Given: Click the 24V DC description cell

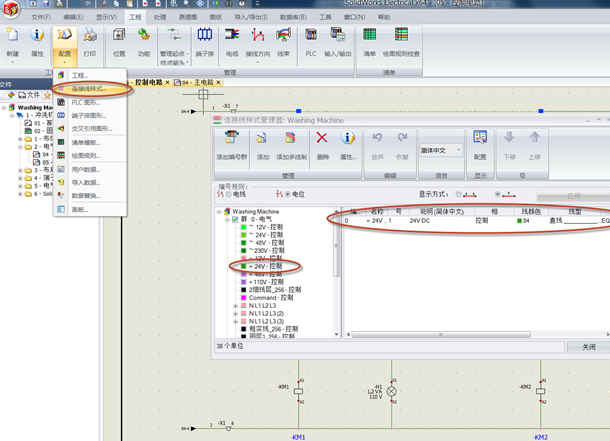Looking at the screenshot, I should pos(419,220).
